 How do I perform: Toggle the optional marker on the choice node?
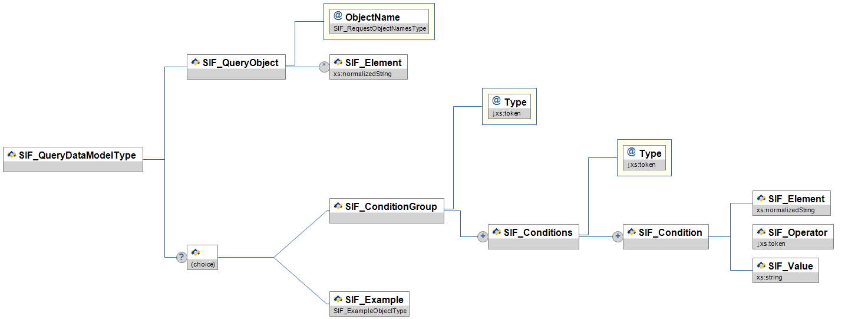(x=181, y=257)
